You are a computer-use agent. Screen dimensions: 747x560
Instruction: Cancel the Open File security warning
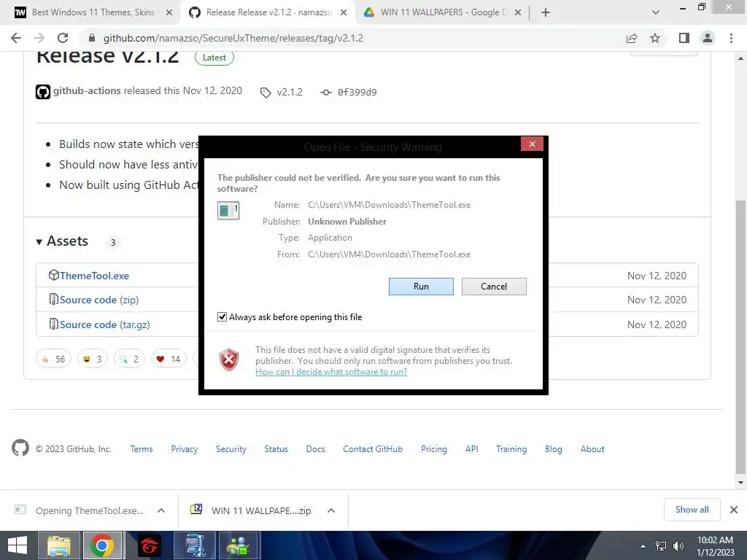tap(494, 286)
